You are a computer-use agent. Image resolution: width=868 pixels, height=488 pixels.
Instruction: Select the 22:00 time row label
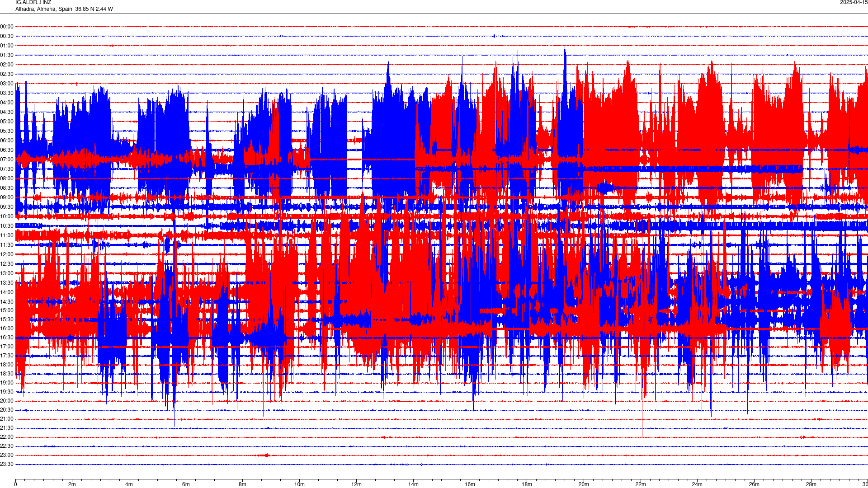7,437
